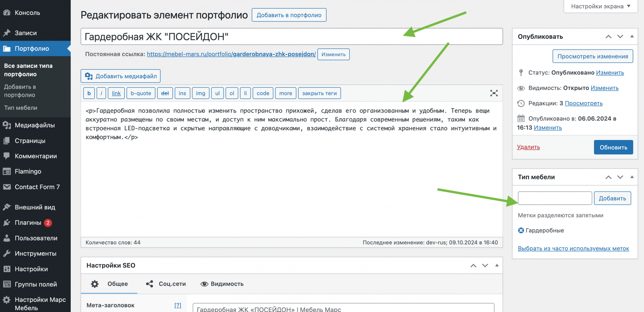Click the Соц.сети share icon
Viewport: 644px width, 312px height.
click(x=150, y=284)
